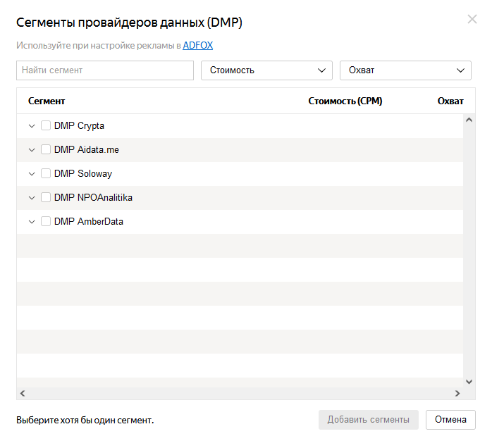
Task: Expand the DMP NPOAnalitika tree row
Action: 32,198
